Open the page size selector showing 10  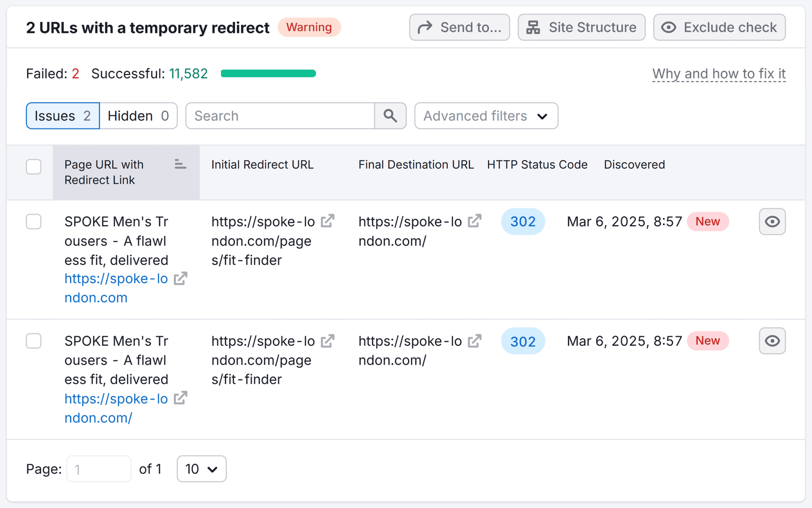pos(201,469)
